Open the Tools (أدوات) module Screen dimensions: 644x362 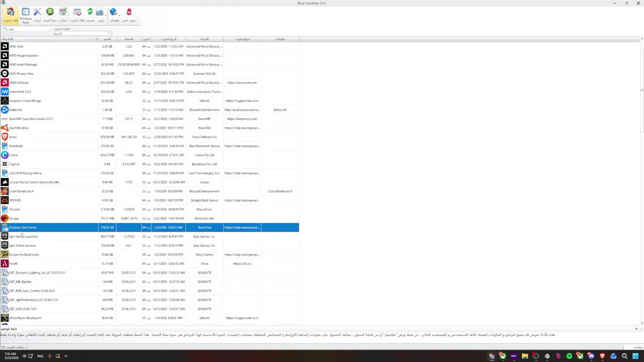[x=37, y=15]
